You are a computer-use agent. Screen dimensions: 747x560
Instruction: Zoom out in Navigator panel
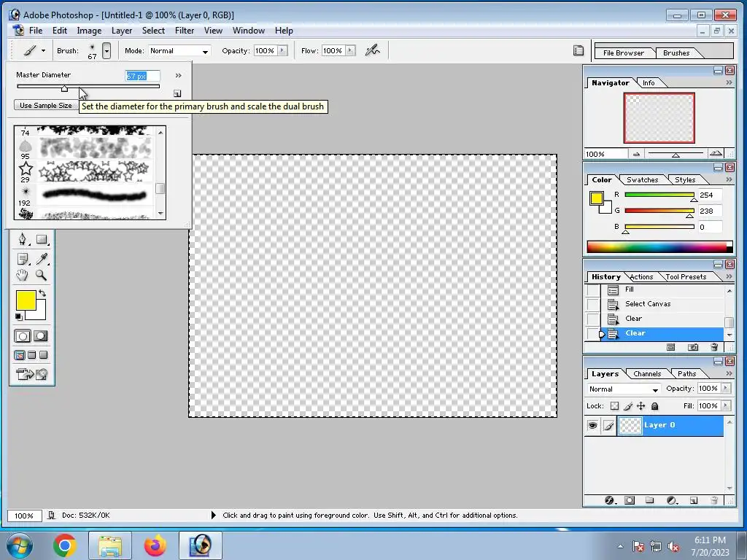[x=636, y=154]
